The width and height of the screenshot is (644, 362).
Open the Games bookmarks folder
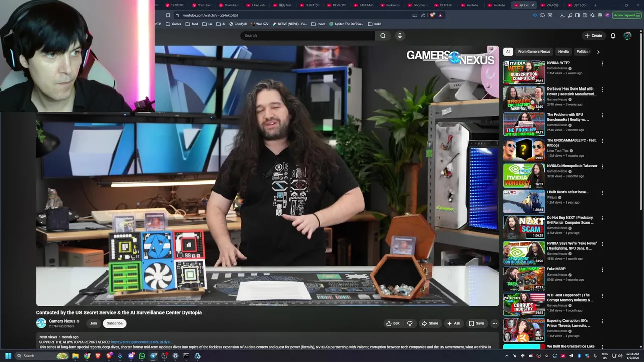pos(173,24)
